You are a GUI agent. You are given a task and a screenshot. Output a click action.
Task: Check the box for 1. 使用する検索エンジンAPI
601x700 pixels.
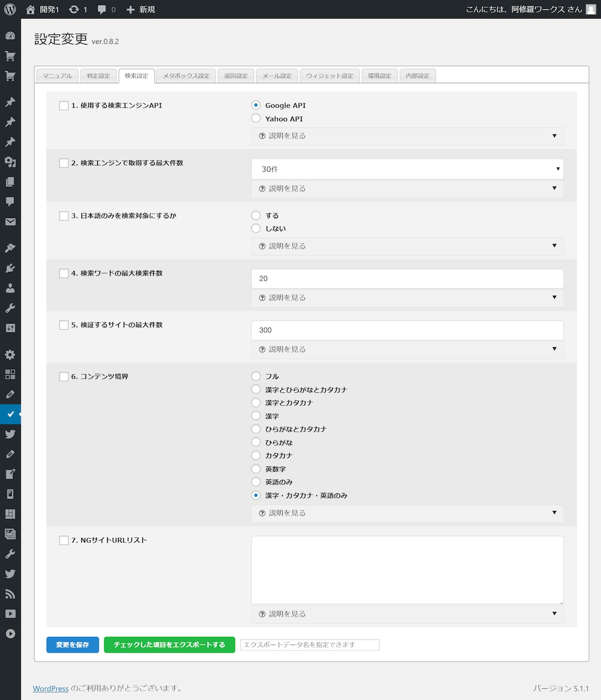point(64,106)
